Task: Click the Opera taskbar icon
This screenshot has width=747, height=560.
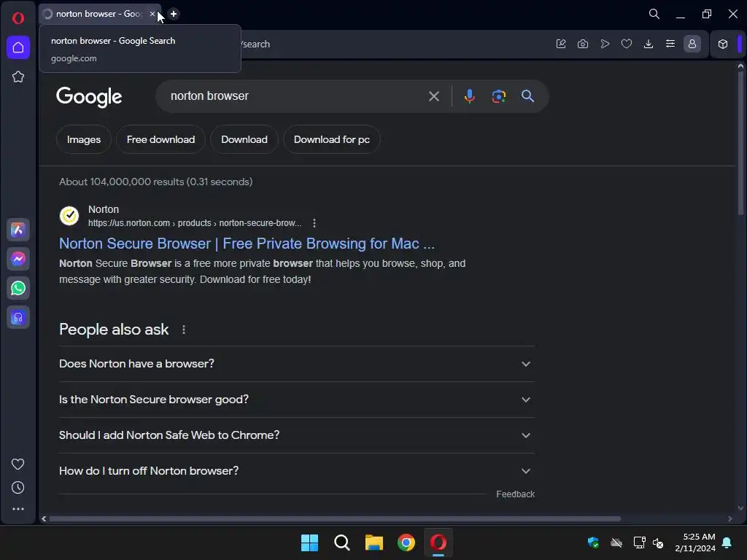Action: pyautogui.click(x=438, y=542)
